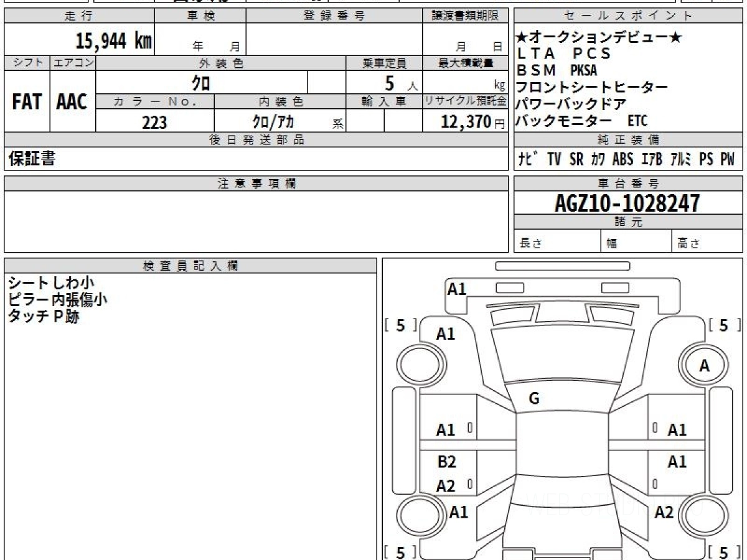Select the シフト column header

(27, 63)
